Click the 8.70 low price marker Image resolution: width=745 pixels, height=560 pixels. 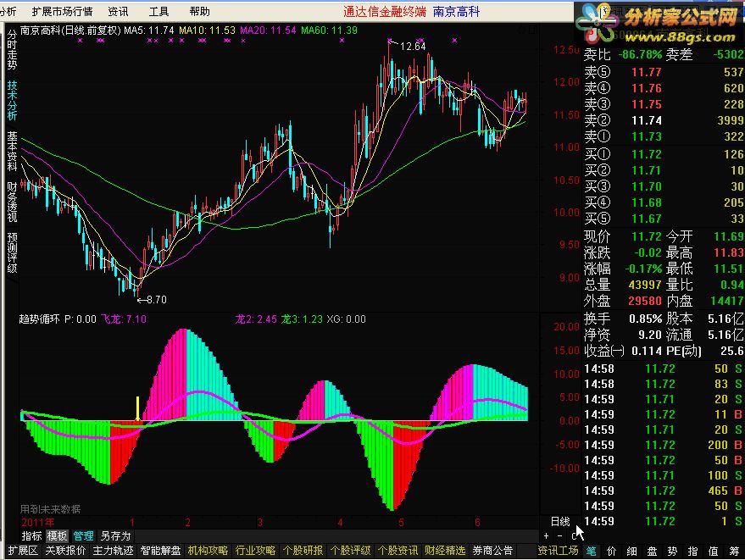coord(156,300)
